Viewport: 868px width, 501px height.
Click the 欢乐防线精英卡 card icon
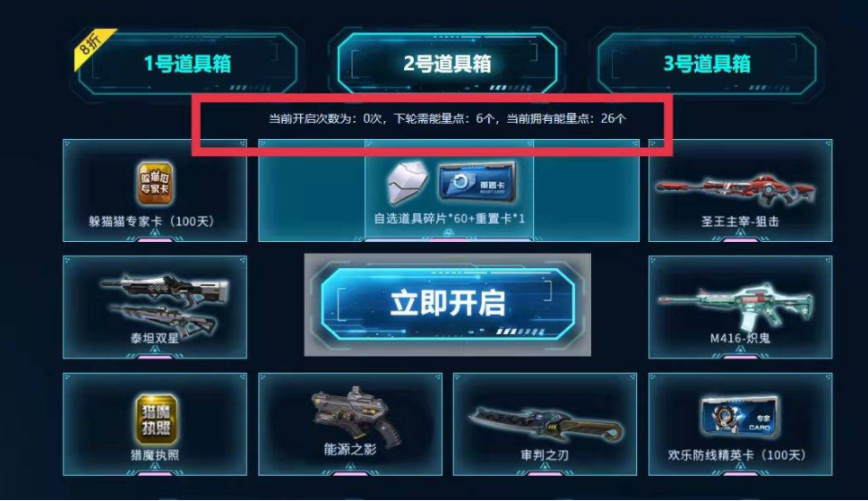740,417
